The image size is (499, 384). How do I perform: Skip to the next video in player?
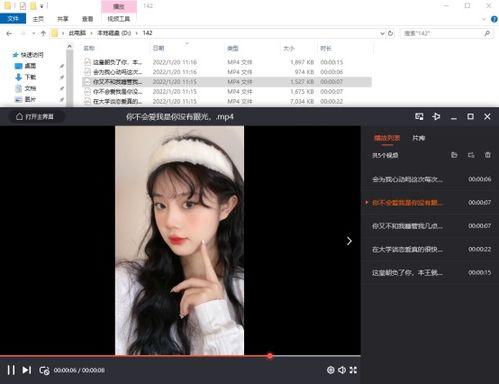[x=27, y=370]
